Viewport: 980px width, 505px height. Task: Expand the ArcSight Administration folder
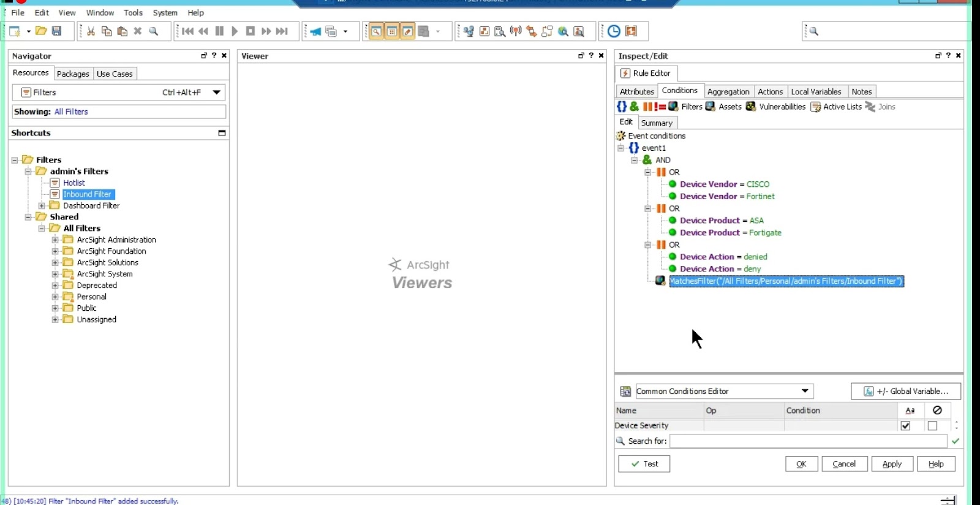[55, 240]
